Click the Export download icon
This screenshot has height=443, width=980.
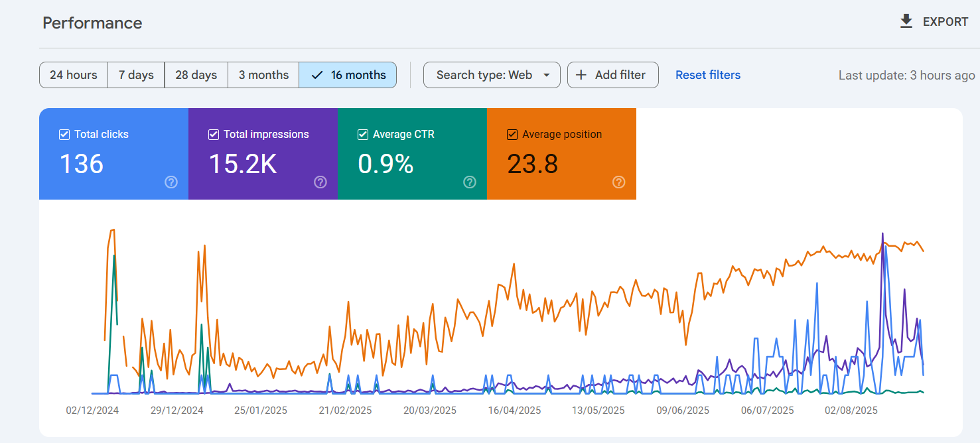click(906, 22)
